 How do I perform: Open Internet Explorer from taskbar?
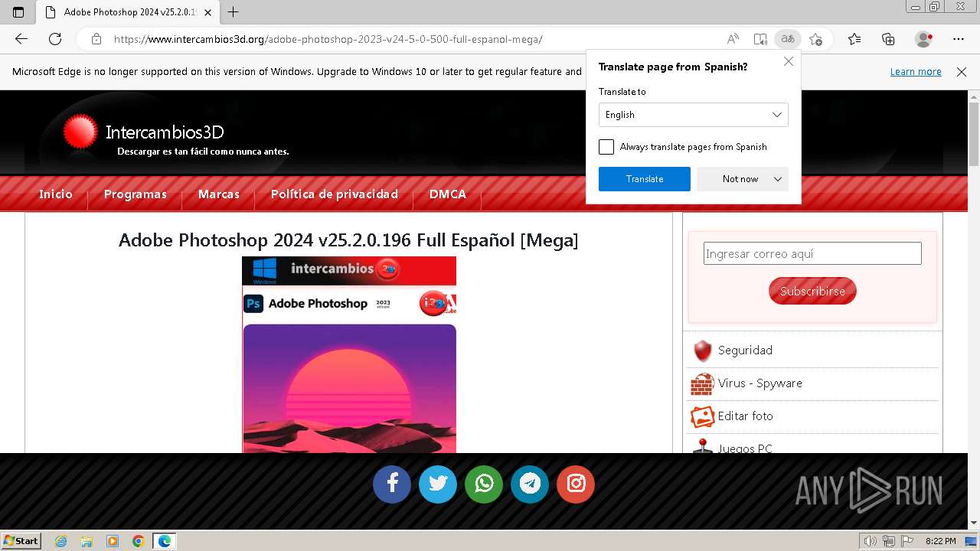pyautogui.click(x=61, y=541)
